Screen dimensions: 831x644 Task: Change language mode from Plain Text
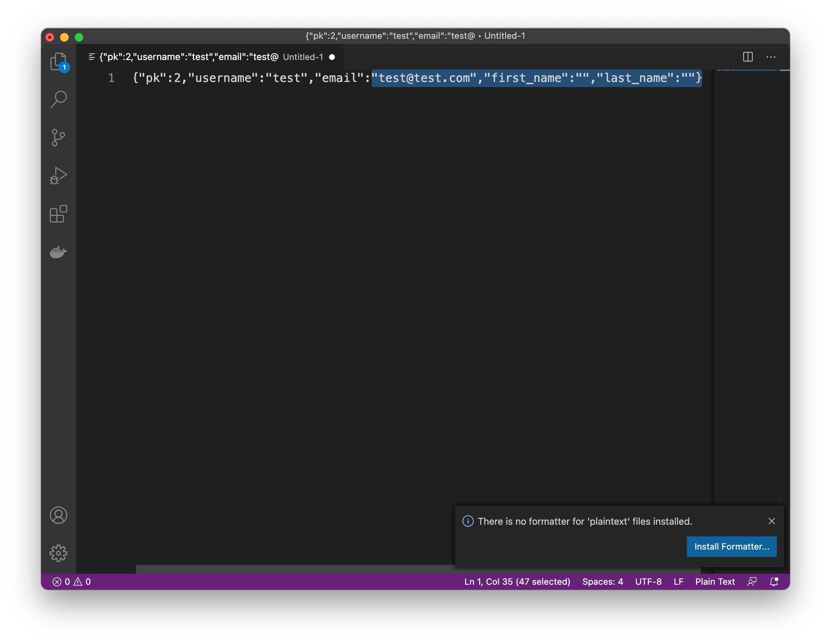[x=715, y=581]
